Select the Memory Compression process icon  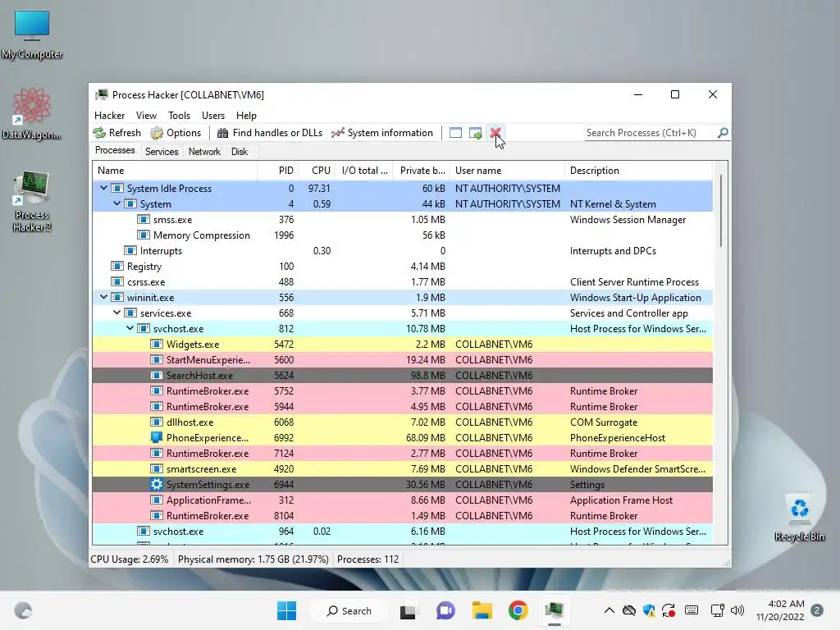point(143,235)
